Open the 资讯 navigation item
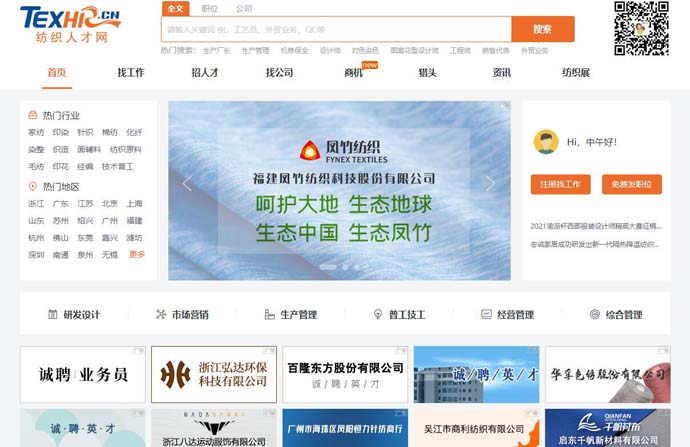 502,73
